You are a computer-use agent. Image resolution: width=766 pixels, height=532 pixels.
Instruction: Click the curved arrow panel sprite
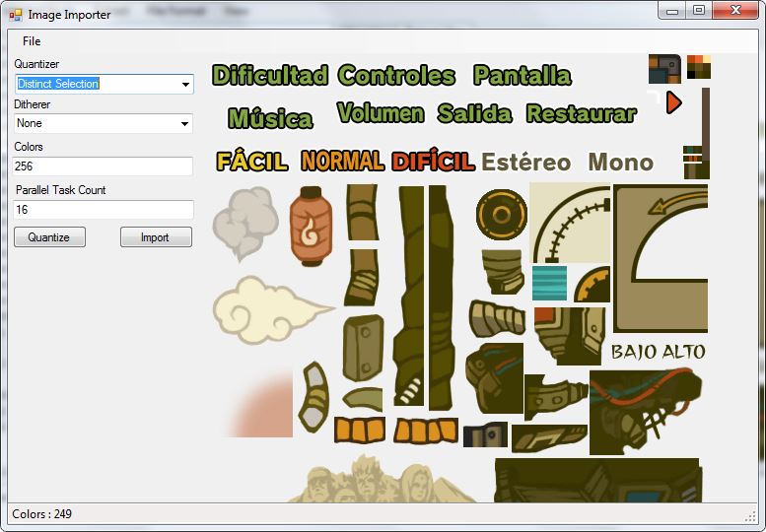(661, 258)
